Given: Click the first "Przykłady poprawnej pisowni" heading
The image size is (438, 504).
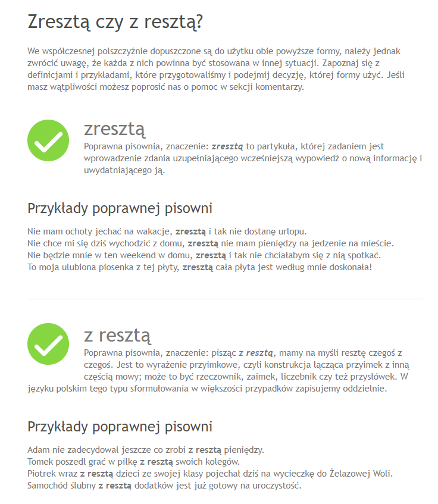Looking at the screenshot, I should [120, 209].
